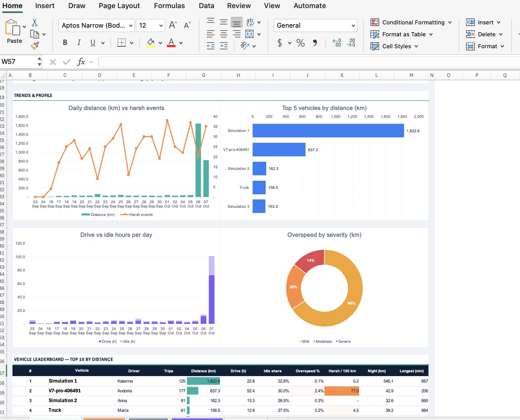Toggle bottom vertical alignment
520x420 pixels.
[237, 22]
